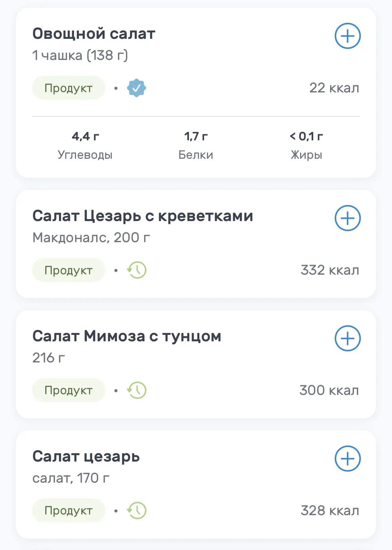Click history clock icon on Цезарь с креветками
The image size is (392, 550).
point(137,270)
